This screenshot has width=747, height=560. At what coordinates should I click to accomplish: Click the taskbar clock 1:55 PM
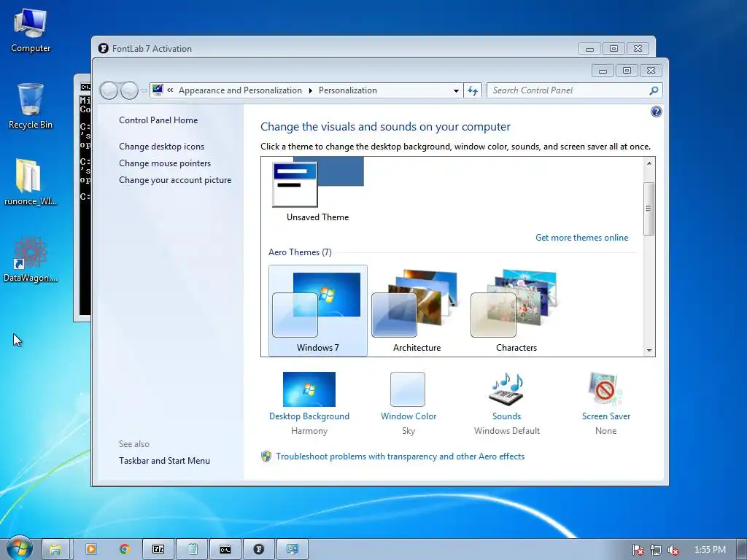(x=710, y=550)
